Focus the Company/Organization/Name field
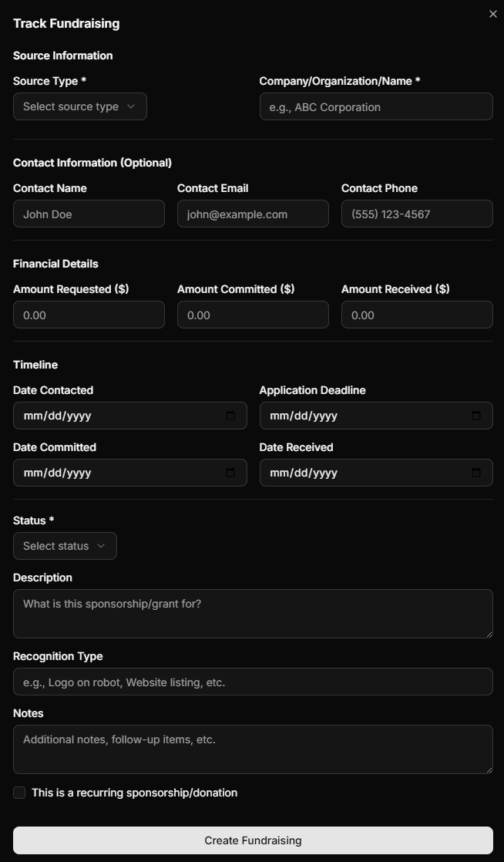The width and height of the screenshot is (504, 862). (x=376, y=107)
